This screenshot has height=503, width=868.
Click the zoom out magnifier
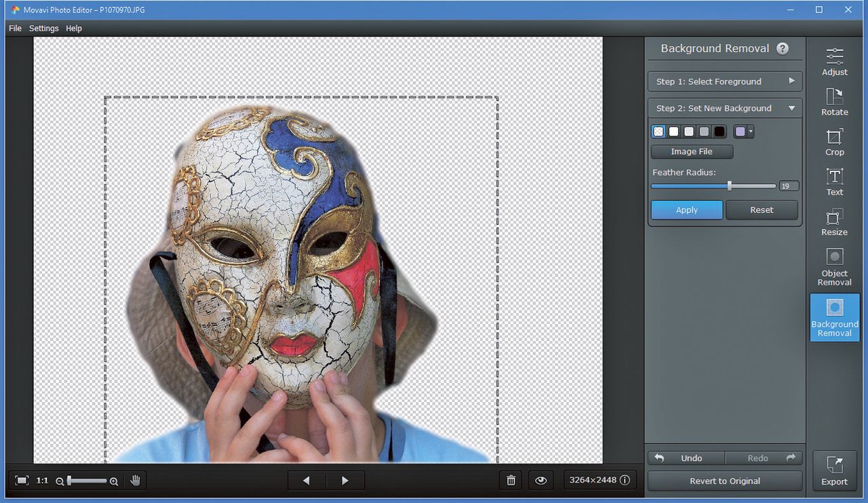coord(60,481)
